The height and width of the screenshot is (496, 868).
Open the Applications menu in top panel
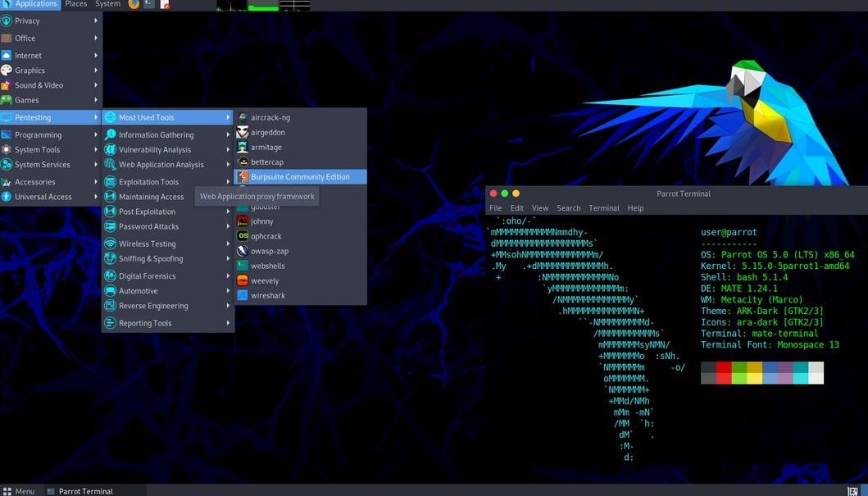30,4
